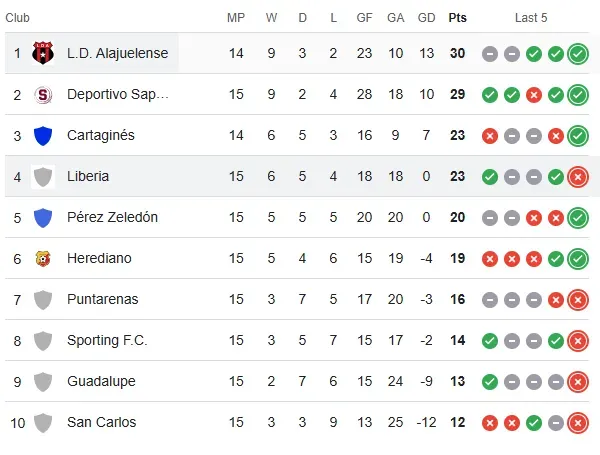
Task: Click the Puntarenas placeholder crest
Action: [42, 299]
